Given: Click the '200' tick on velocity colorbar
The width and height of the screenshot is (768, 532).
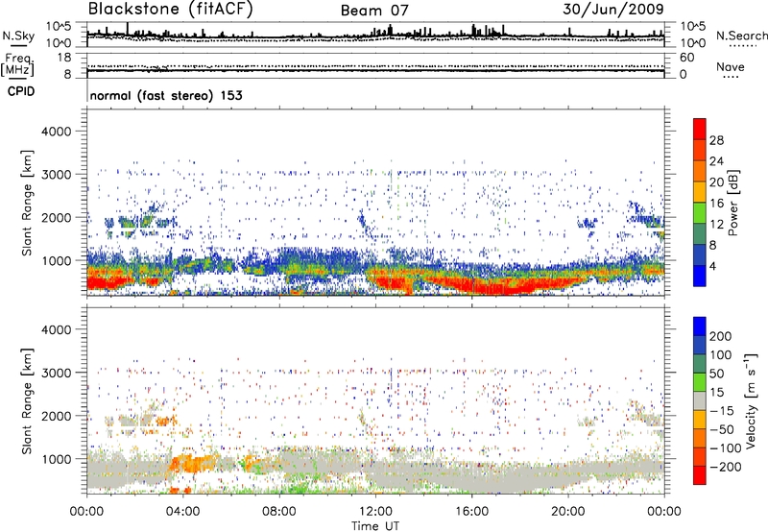Looking at the screenshot, I should pyautogui.click(x=720, y=336).
